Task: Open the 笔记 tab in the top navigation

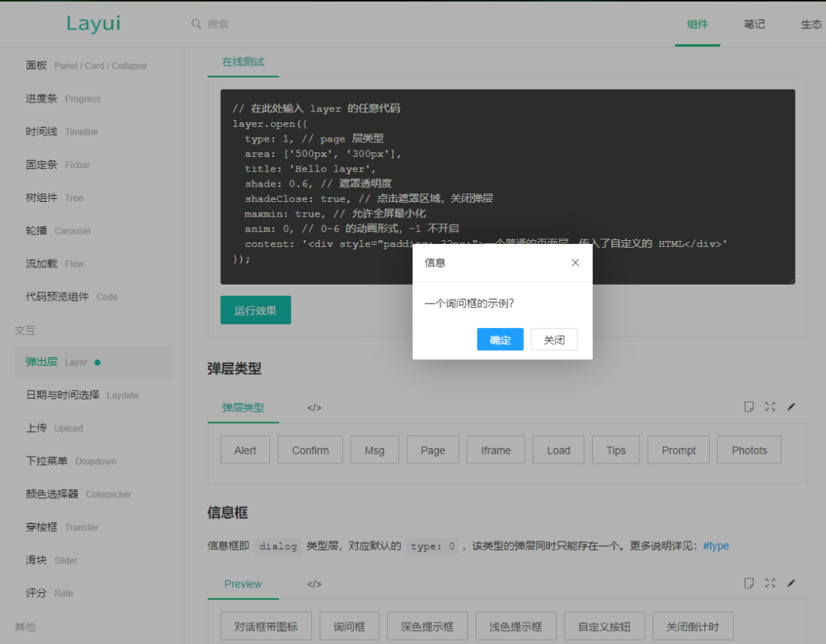Action: [x=754, y=24]
